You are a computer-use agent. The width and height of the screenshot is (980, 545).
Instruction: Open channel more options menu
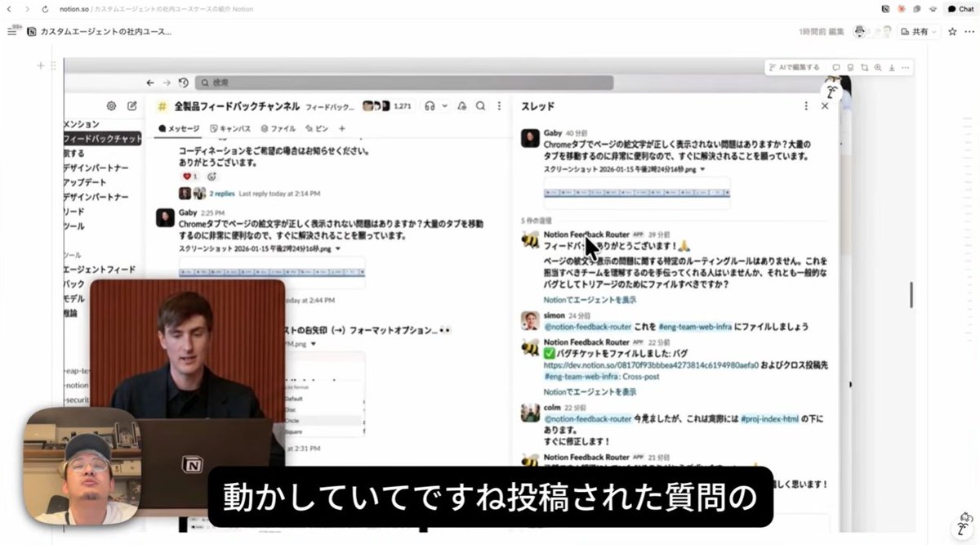tap(499, 106)
